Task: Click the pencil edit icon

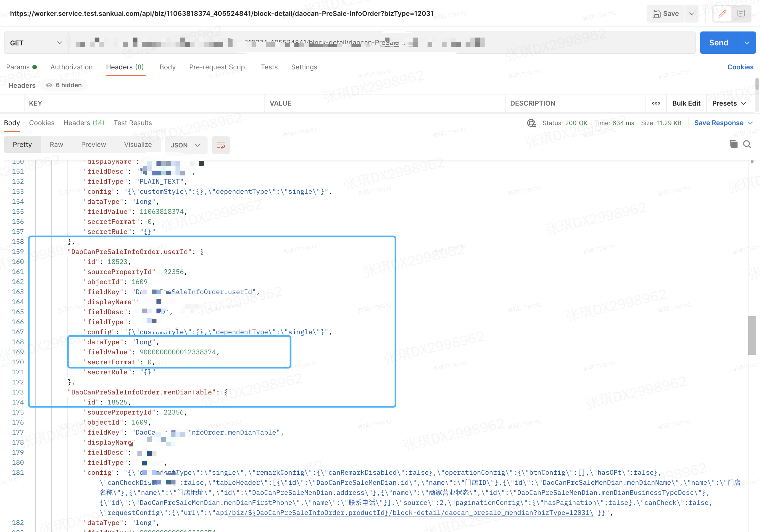Action: point(722,14)
